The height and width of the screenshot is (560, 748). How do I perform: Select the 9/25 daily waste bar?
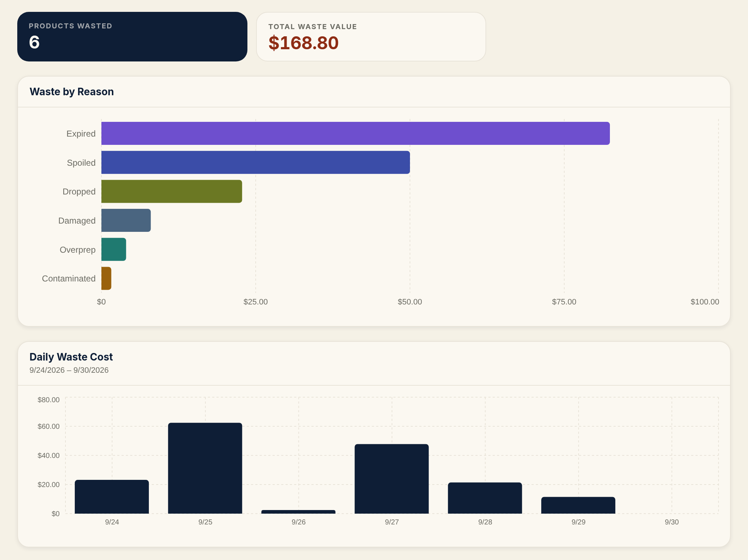click(205, 468)
